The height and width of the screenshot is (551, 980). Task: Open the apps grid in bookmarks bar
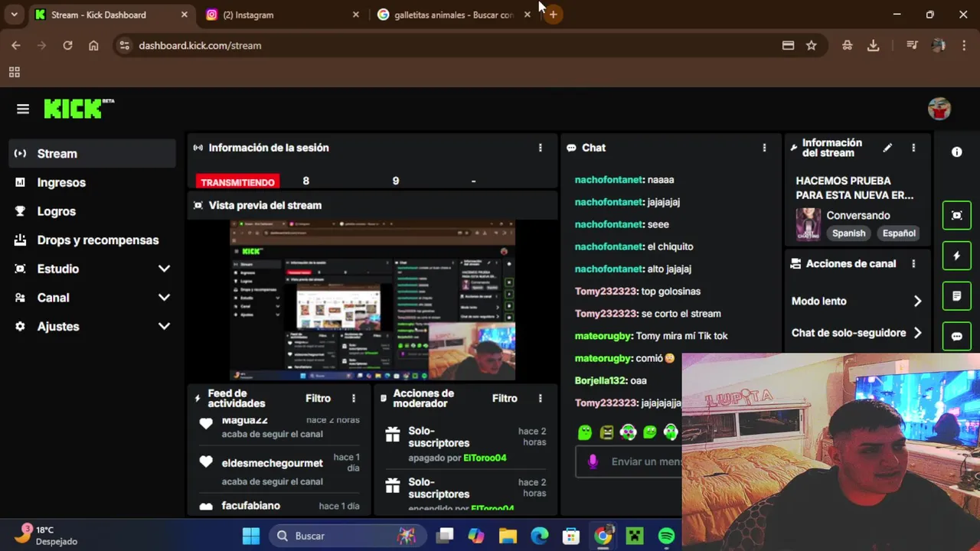14,72
